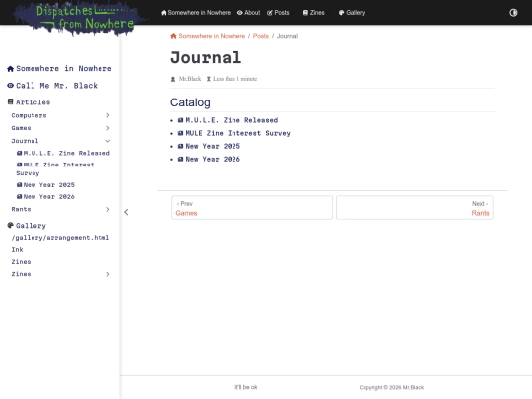
Task: Open sidebar MULE Zine Interest Survey entry
Action: (55, 169)
